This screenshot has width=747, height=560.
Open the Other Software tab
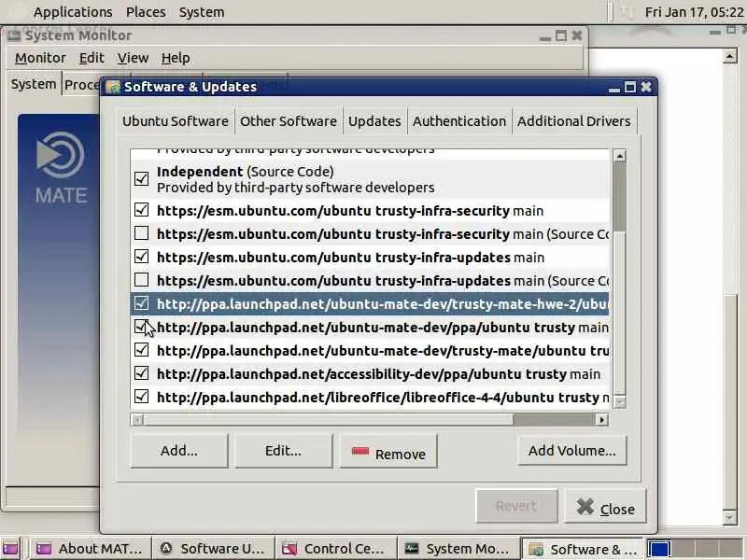tap(289, 121)
